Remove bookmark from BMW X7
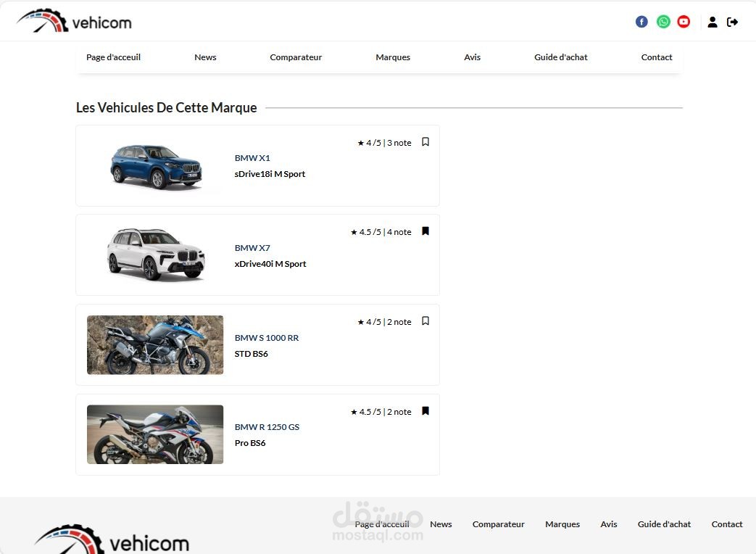 tap(425, 231)
